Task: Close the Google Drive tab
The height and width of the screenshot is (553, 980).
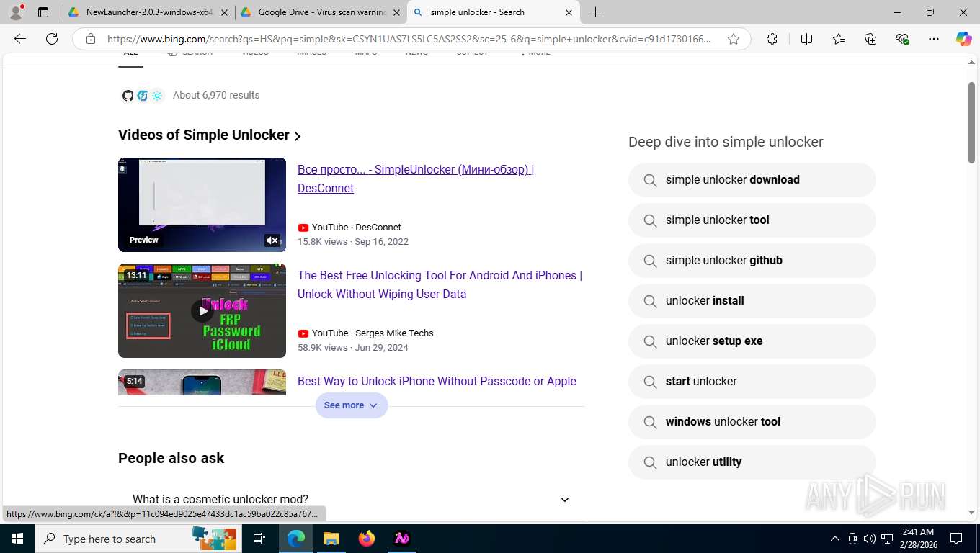Action: [x=396, y=12]
